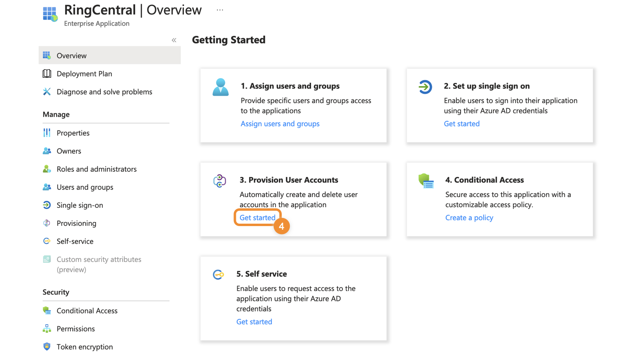Open Provisioning in the Manage section

click(76, 223)
